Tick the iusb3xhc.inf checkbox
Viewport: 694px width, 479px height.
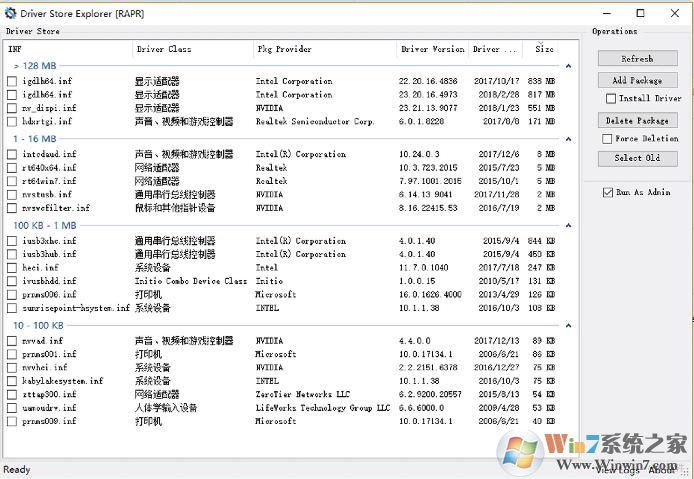pyautogui.click(x=12, y=241)
